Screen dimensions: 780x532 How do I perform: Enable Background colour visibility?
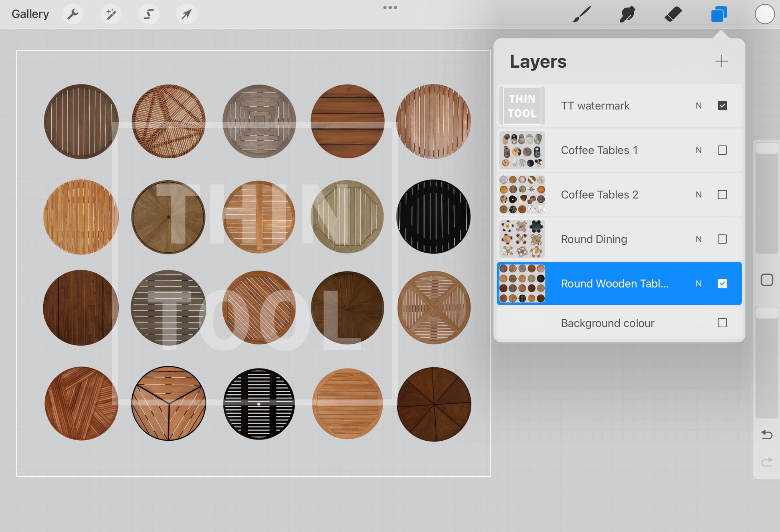pyautogui.click(x=722, y=323)
